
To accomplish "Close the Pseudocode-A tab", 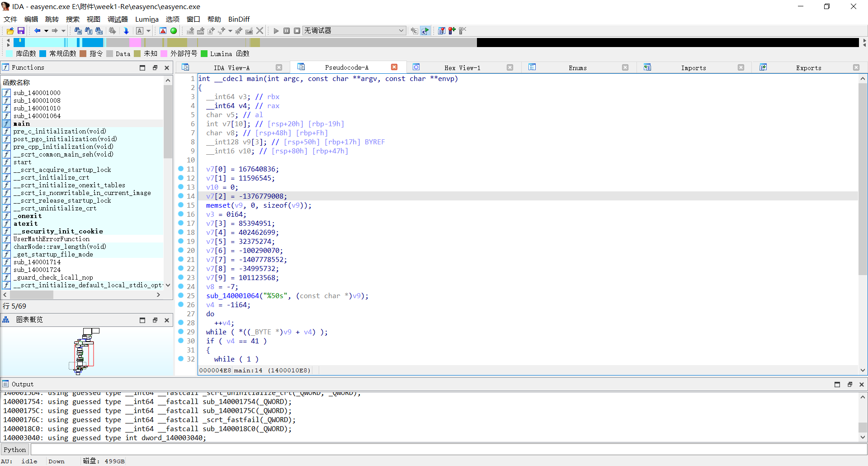I will [394, 67].
